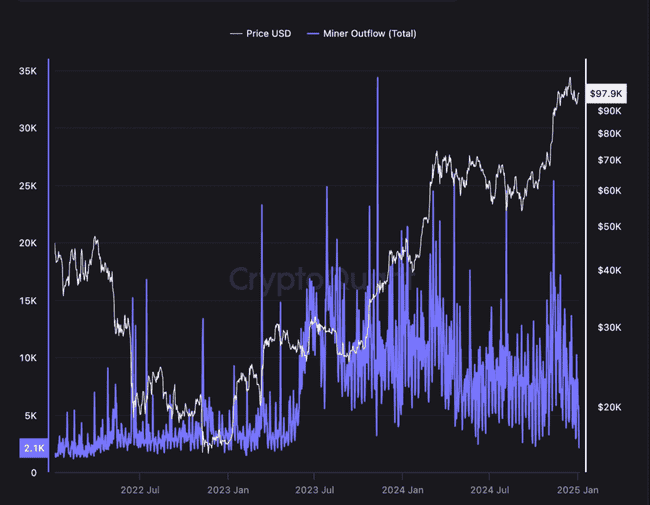
Task: Click the 2022 Jul x-axis label
Action: (x=140, y=490)
